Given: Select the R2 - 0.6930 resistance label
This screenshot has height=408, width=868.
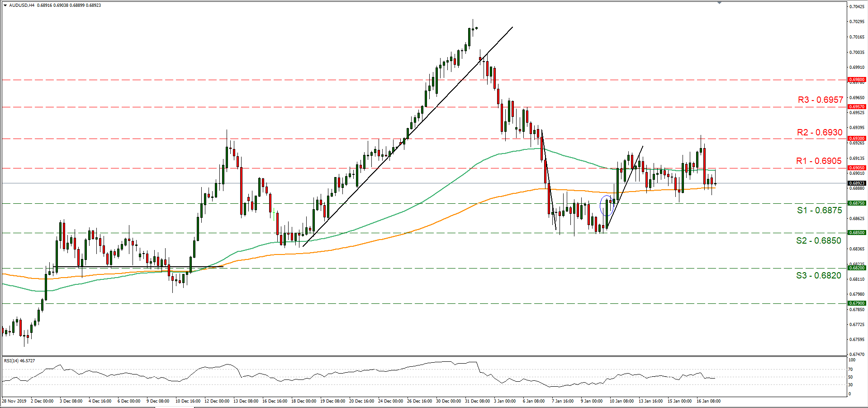Looking at the screenshot, I should click(x=820, y=132).
